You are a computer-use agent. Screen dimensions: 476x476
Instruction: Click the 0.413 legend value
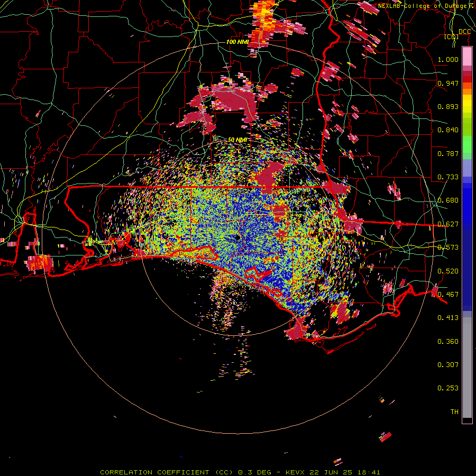[448, 318]
